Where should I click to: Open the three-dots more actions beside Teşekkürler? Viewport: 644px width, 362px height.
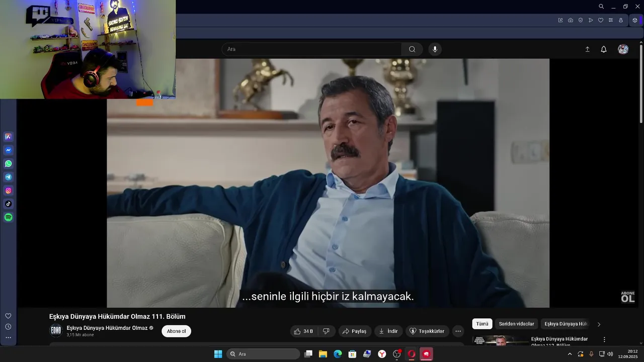(x=458, y=331)
